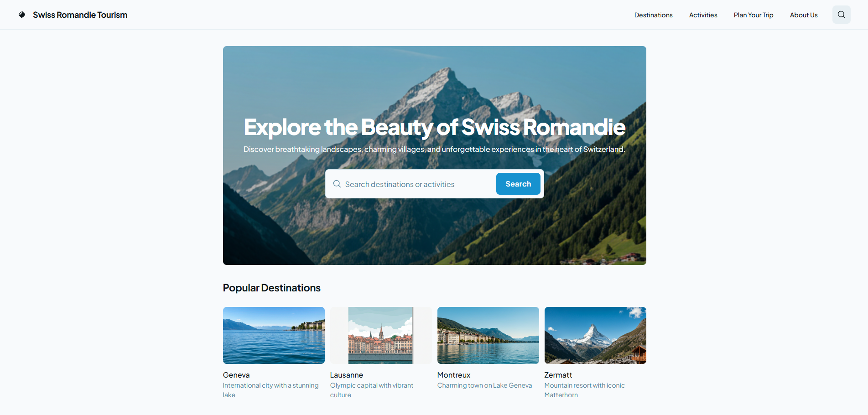
Task: Select the Montreux destination title
Action: 454,375
